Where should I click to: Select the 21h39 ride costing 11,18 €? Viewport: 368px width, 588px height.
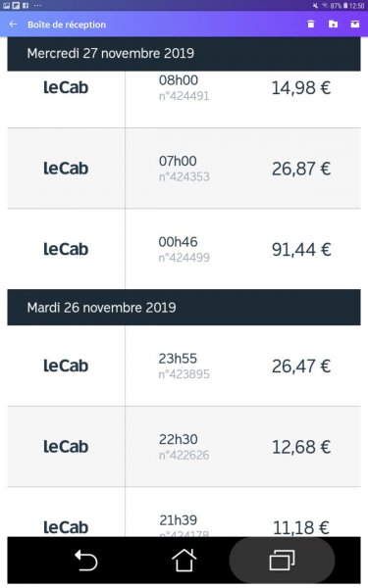tap(184, 513)
